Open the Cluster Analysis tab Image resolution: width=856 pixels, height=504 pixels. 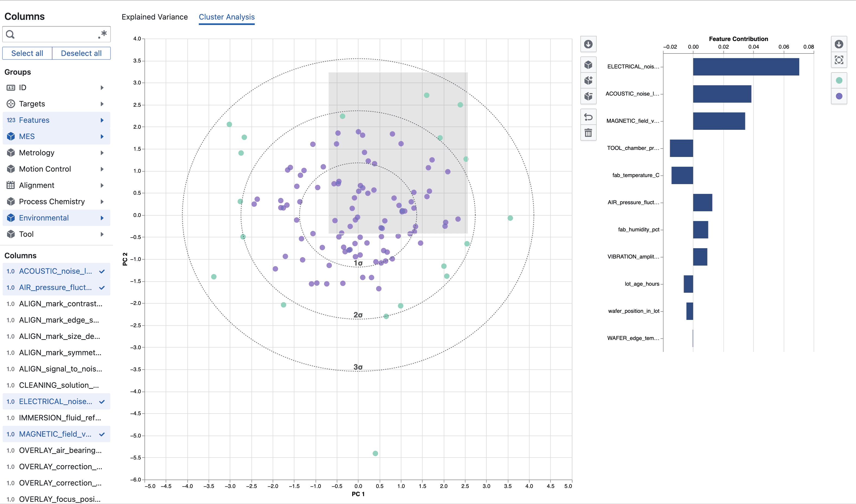226,17
